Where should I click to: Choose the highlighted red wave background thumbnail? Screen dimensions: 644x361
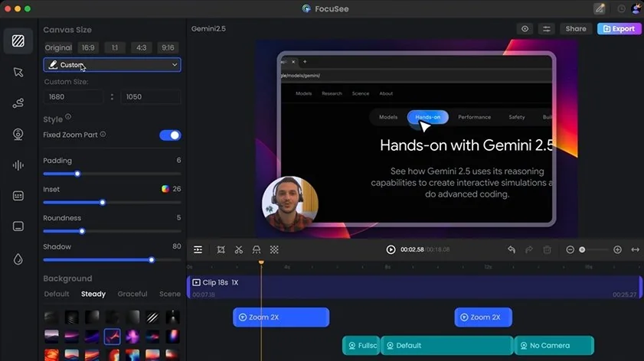click(112, 337)
